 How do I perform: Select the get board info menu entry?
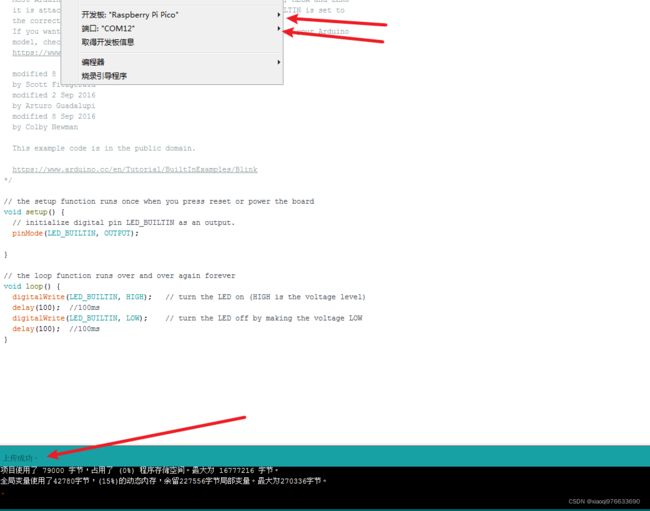(172, 42)
